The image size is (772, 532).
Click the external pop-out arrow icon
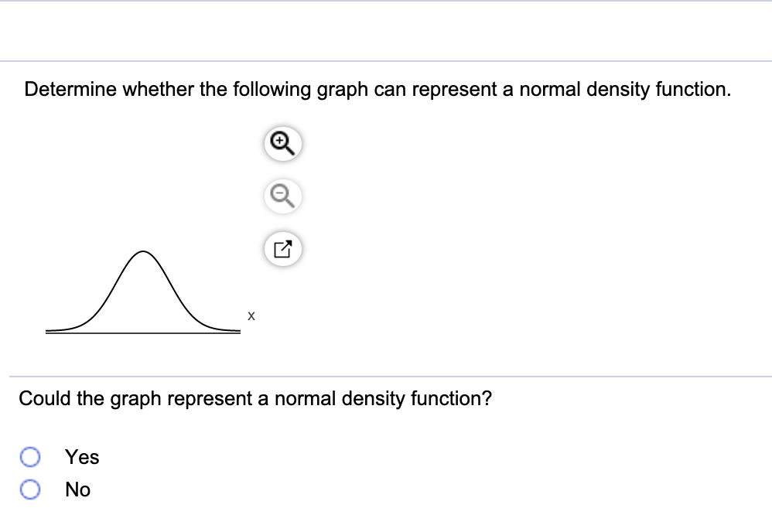(x=282, y=248)
